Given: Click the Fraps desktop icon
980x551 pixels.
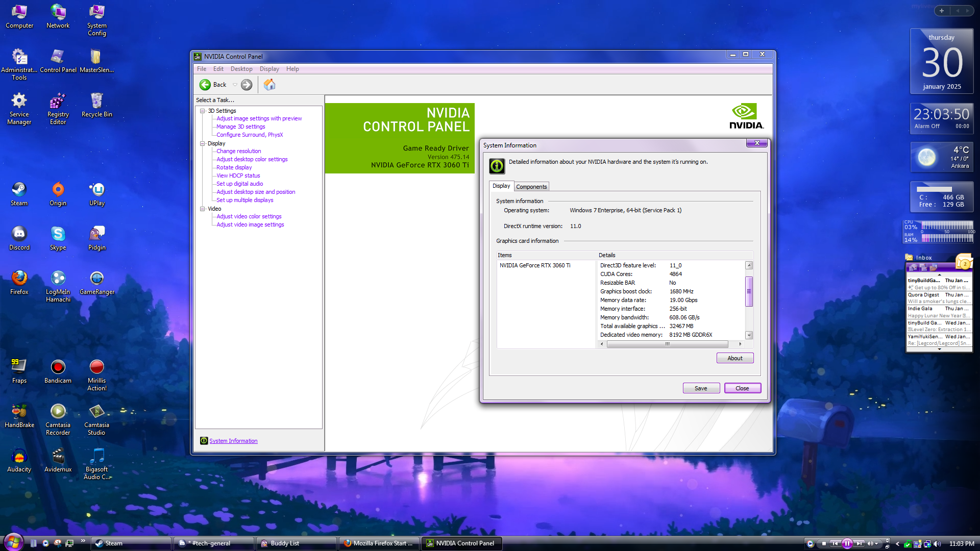Looking at the screenshot, I should pyautogui.click(x=19, y=372).
